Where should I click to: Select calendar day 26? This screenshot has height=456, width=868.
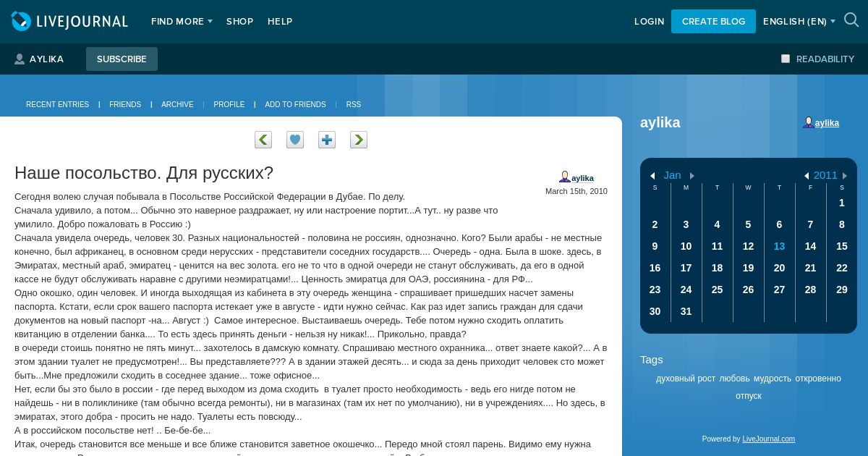748,290
